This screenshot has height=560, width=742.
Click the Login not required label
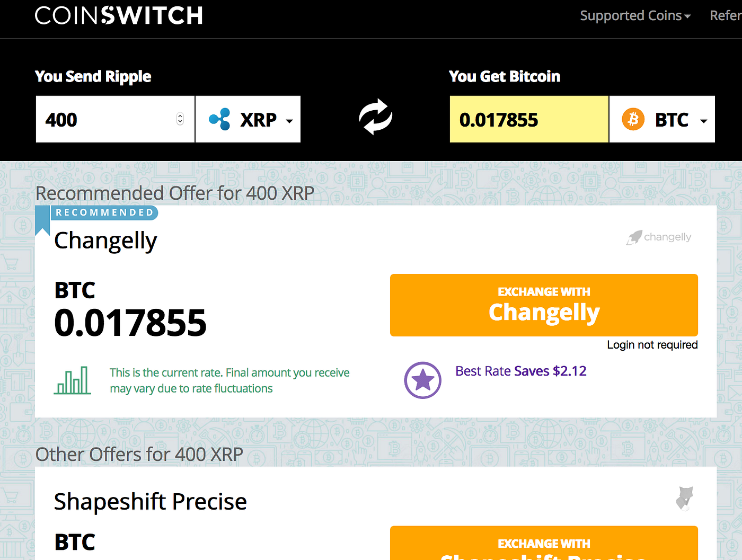point(652,344)
